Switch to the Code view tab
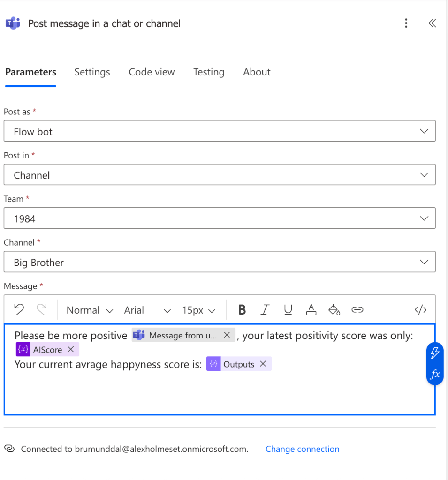Image resolution: width=448 pixels, height=480 pixels. coord(152,72)
